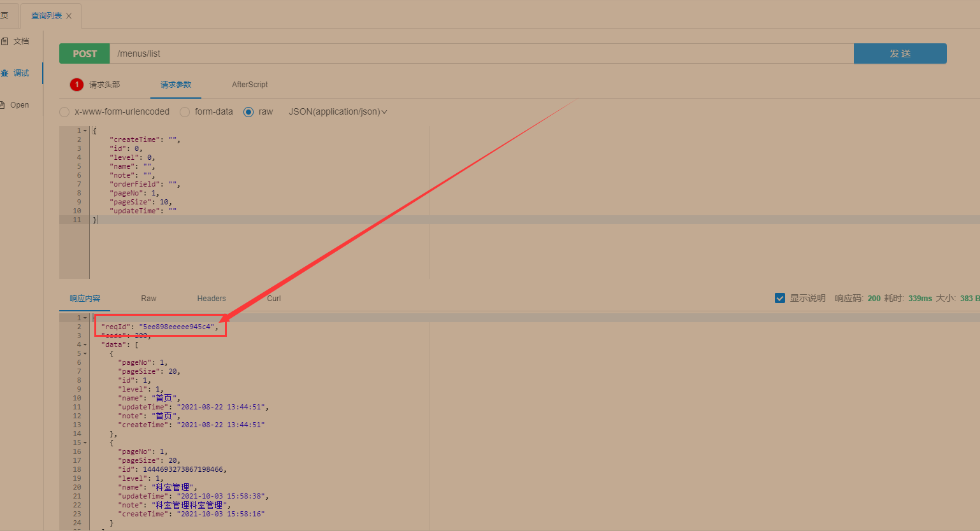Switch to the 请求参数 tab

[x=176, y=85]
